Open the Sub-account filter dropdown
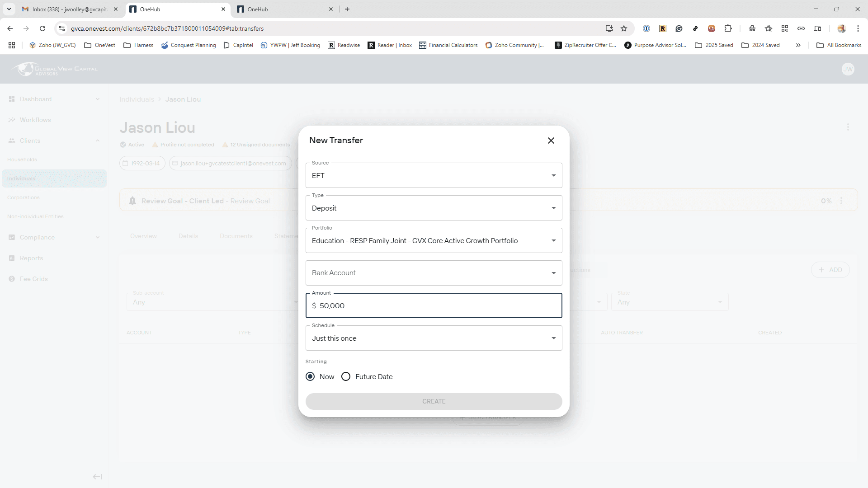 click(x=212, y=302)
